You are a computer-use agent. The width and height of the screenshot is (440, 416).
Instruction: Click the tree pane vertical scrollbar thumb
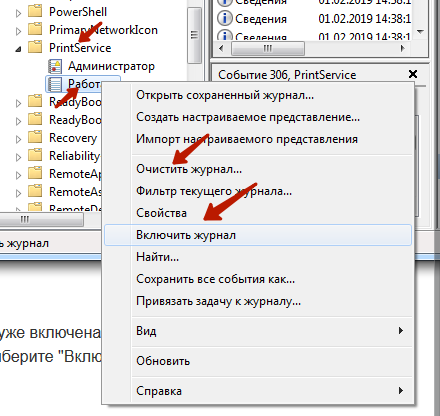[194, 35]
